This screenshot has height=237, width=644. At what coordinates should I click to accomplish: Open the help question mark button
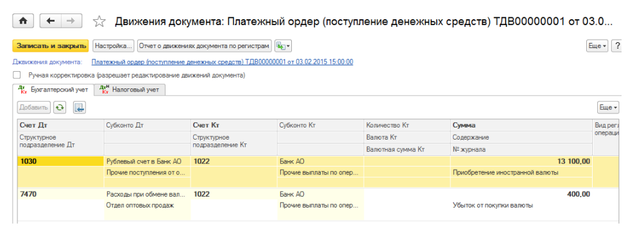(x=616, y=46)
